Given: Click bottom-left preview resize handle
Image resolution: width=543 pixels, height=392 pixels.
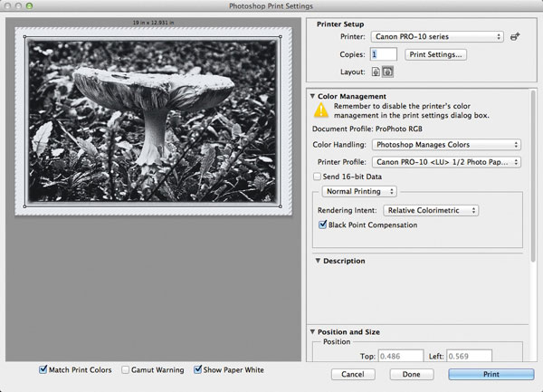Looking at the screenshot, I should [x=24, y=206].
